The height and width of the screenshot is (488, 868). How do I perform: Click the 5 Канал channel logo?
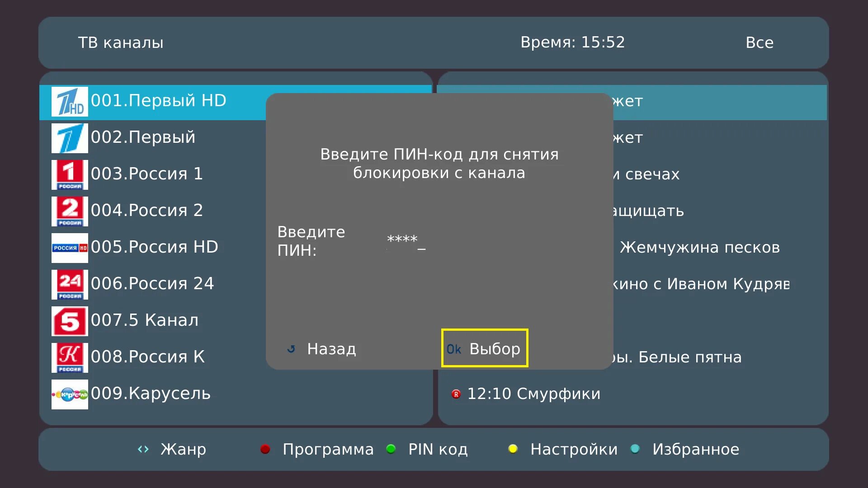[x=70, y=321]
